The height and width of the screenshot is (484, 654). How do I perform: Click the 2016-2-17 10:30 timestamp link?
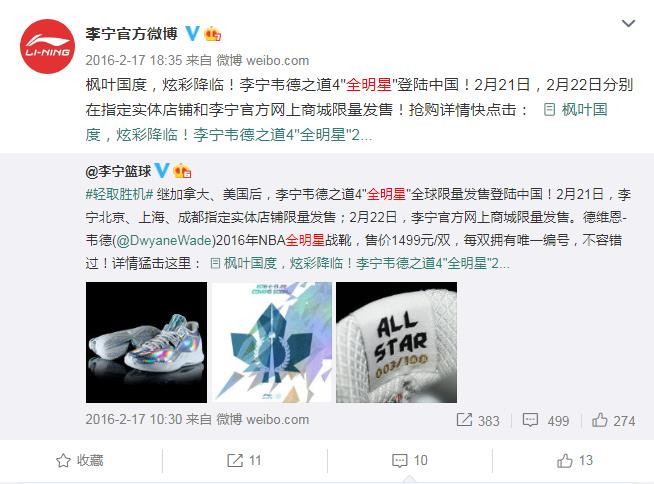(134, 419)
